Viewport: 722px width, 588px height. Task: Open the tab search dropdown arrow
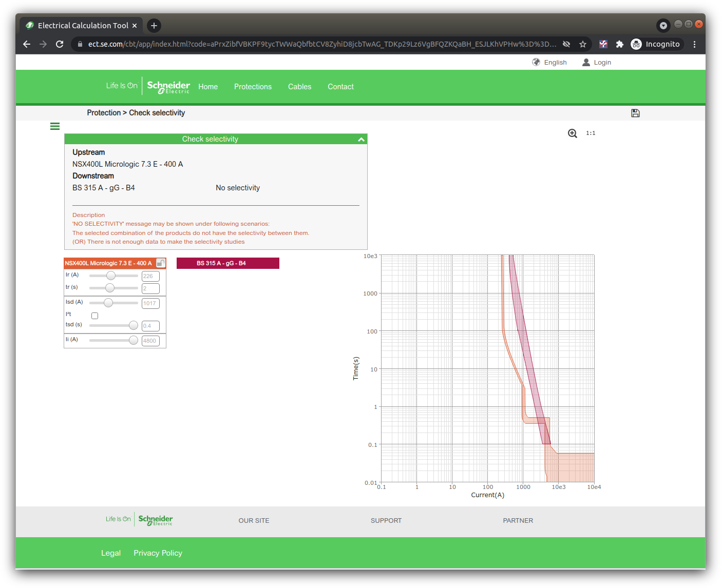663,25
